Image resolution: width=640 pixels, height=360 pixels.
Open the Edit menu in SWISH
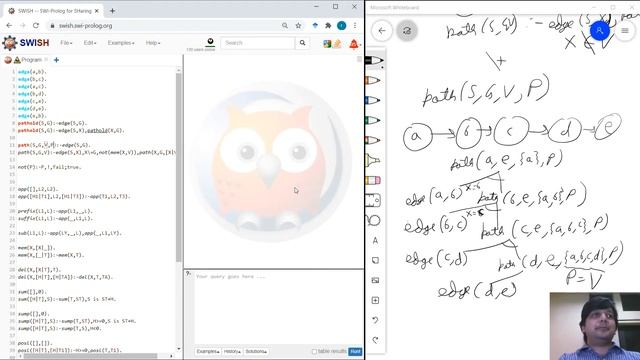(89, 43)
